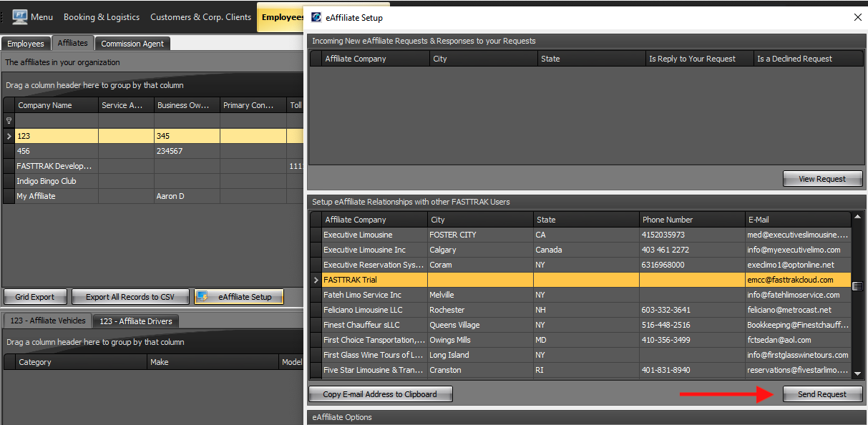Select Indigo Bingo Club row
The image size is (868, 425).
[x=153, y=181]
